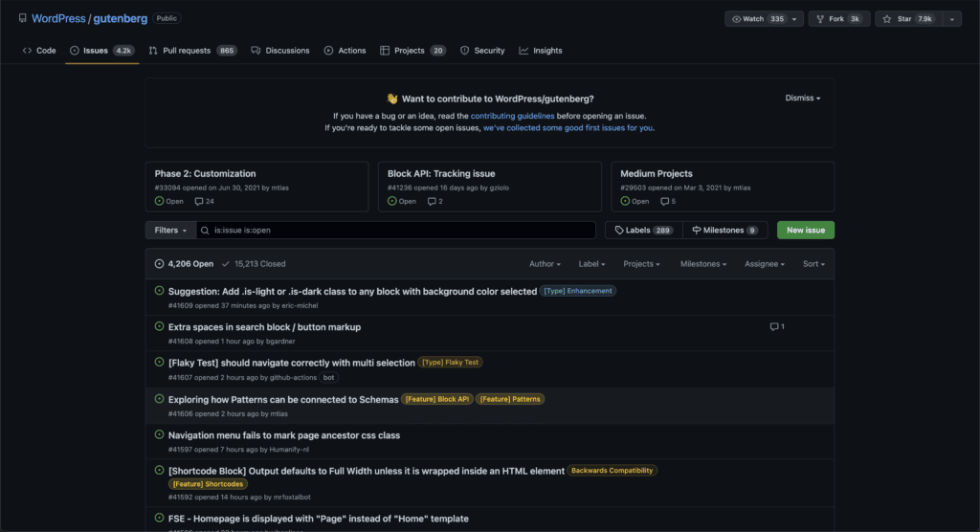Click open-issue icon beside Extra spaces issue
The image size is (980, 532).
[x=160, y=326]
